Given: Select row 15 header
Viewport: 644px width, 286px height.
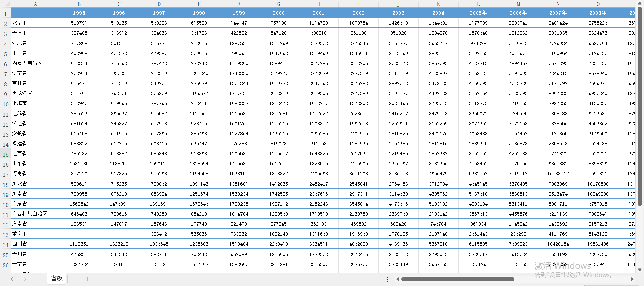Looking at the screenshot, I should [x=6, y=154].
